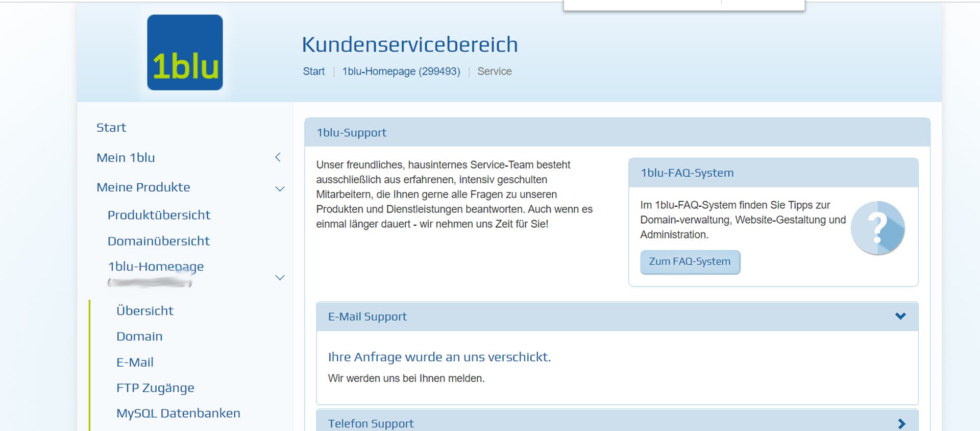
Task: Click 1blu-Homepage (299493) breadcrumb link
Action: coord(401,71)
